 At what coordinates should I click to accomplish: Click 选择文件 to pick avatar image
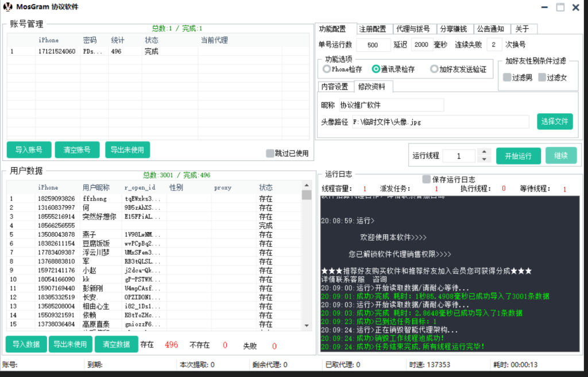(555, 121)
